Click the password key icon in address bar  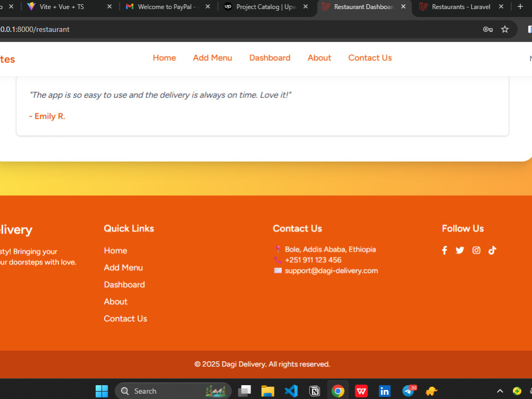click(487, 29)
